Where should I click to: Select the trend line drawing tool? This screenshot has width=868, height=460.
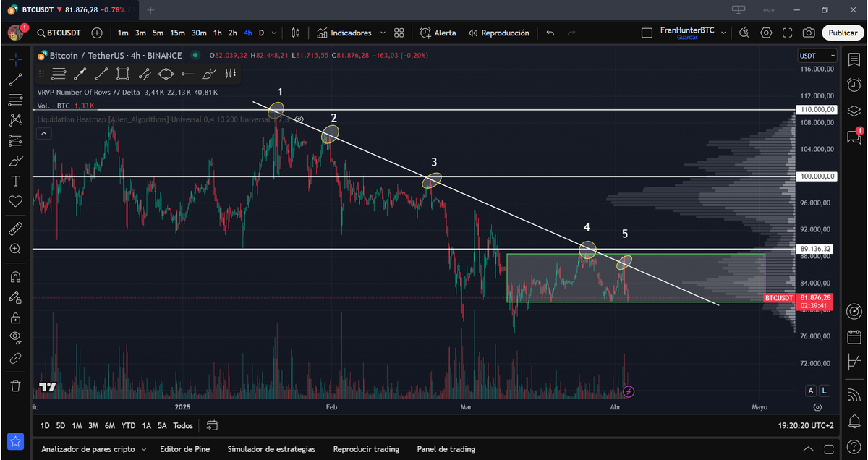[15, 80]
